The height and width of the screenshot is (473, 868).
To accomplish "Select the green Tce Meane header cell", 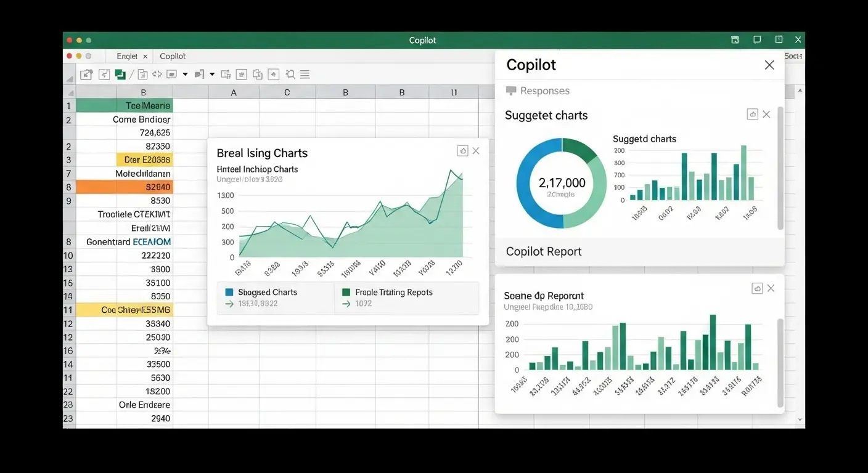I will [124, 105].
